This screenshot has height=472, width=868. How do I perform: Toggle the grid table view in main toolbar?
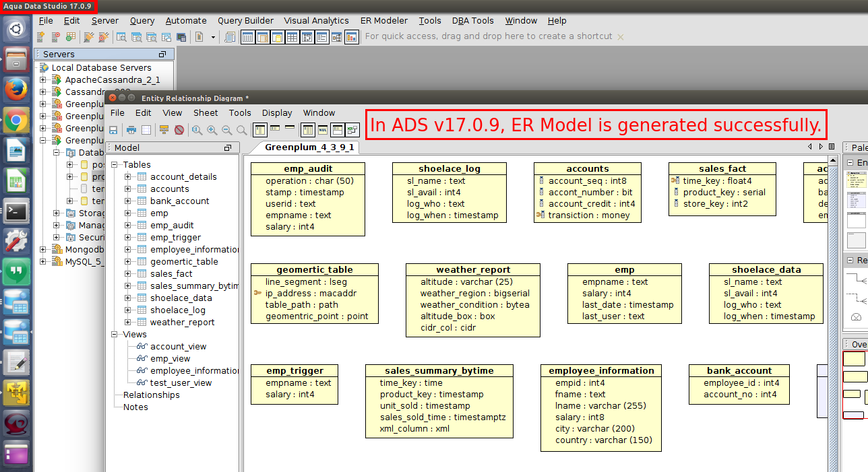click(x=292, y=37)
